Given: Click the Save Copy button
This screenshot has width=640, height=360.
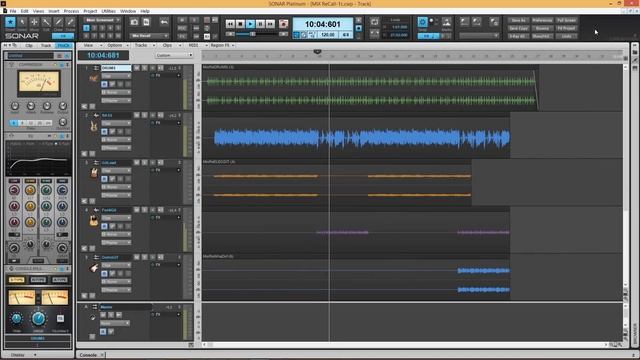Looking at the screenshot, I should tap(518, 28).
